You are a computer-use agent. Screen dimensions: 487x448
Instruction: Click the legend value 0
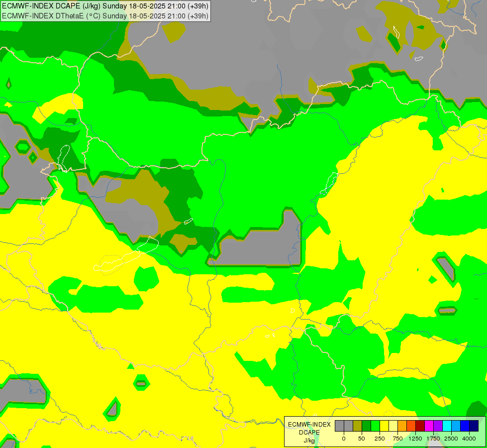pyautogui.click(x=344, y=439)
